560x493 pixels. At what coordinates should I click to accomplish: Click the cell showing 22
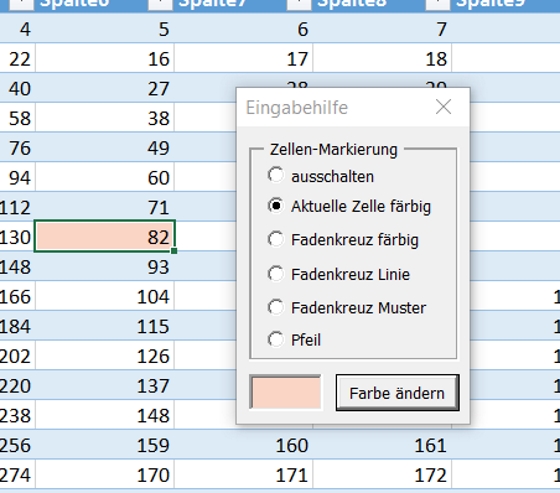18,58
